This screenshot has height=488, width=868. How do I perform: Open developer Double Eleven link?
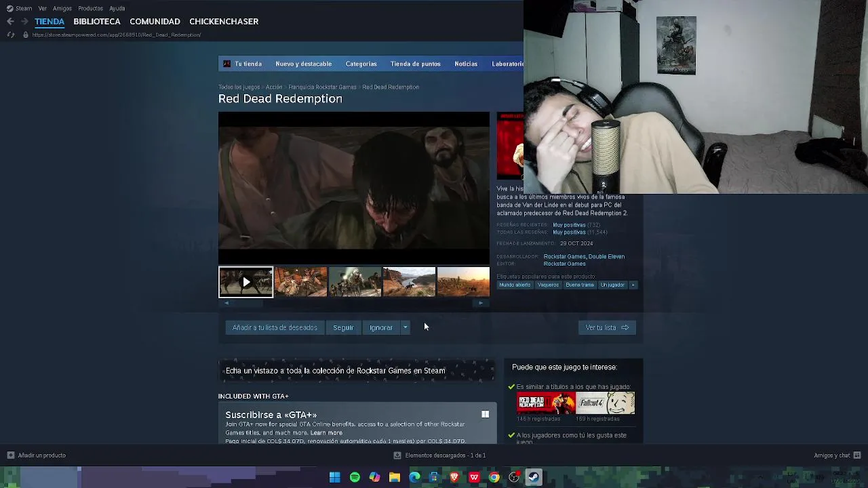coord(607,256)
